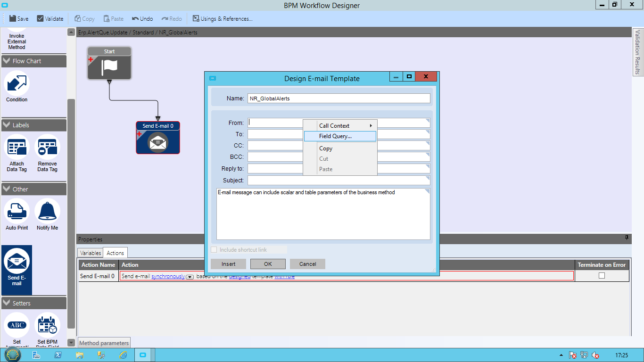Image resolution: width=644 pixels, height=362 pixels.
Task: Switch to the Variables tab
Action: coord(90,253)
